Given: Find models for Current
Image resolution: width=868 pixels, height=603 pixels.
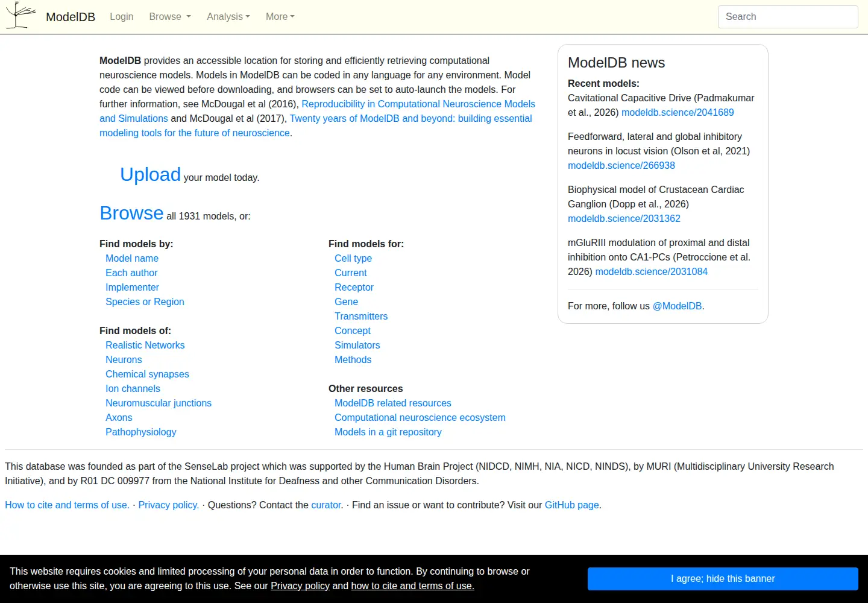Looking at the screenshot, I should (351, 273).
